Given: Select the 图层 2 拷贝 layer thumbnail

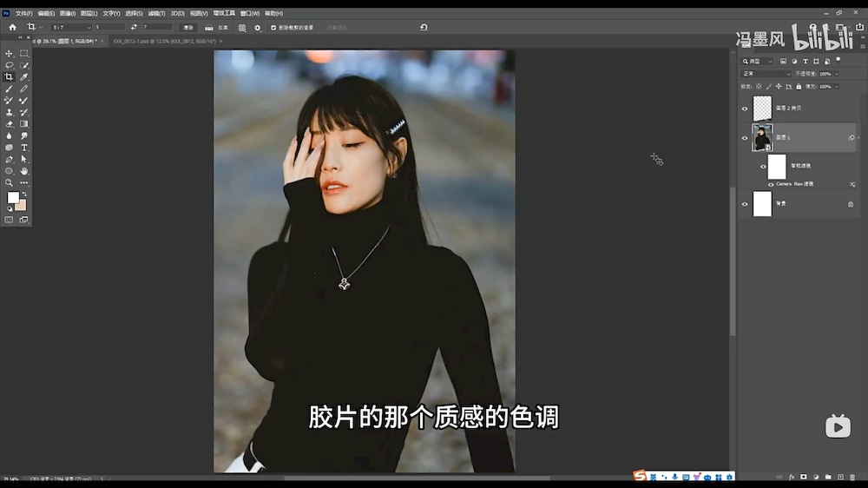Looking at the screenshot, I should (x=762, y=108).
